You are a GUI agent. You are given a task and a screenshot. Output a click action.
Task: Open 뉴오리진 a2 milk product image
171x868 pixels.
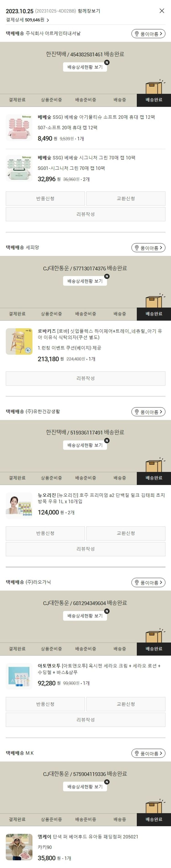coord(19,505)
